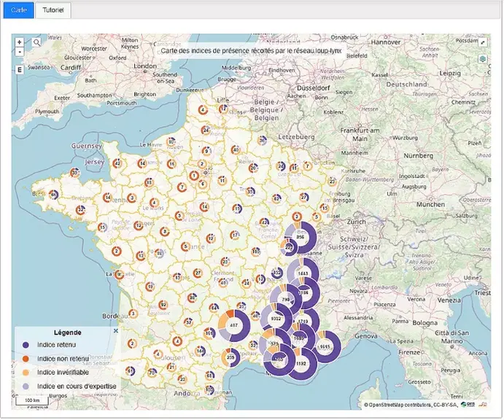Select the 70 cluster marker in southwest

click(x=152, y=373)
